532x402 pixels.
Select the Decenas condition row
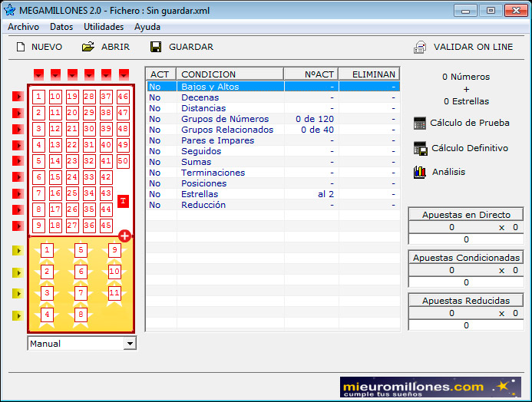tap(273, 97)
